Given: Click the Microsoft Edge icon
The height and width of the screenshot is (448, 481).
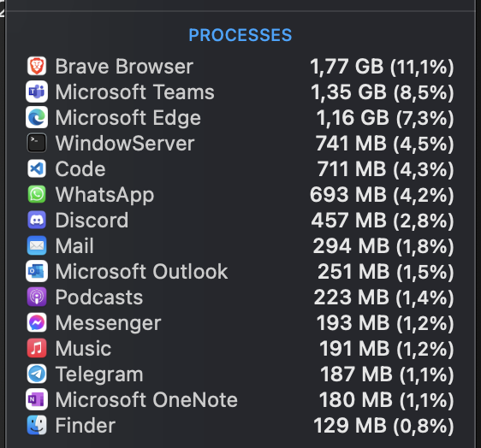Looking at the screenshot, I should point(37,117).
